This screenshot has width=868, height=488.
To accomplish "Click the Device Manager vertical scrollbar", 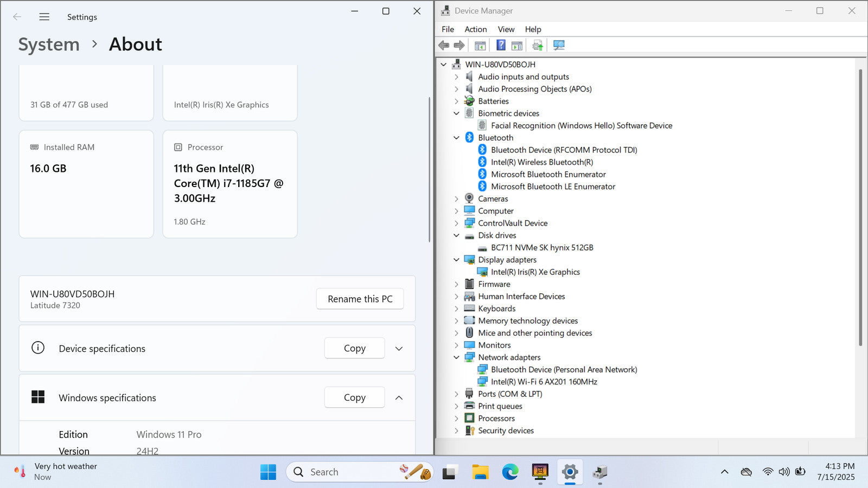I will pos(860,208).
